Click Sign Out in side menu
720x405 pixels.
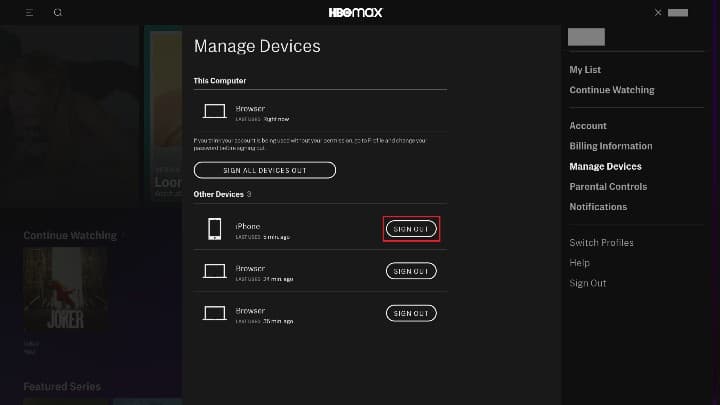588,283
